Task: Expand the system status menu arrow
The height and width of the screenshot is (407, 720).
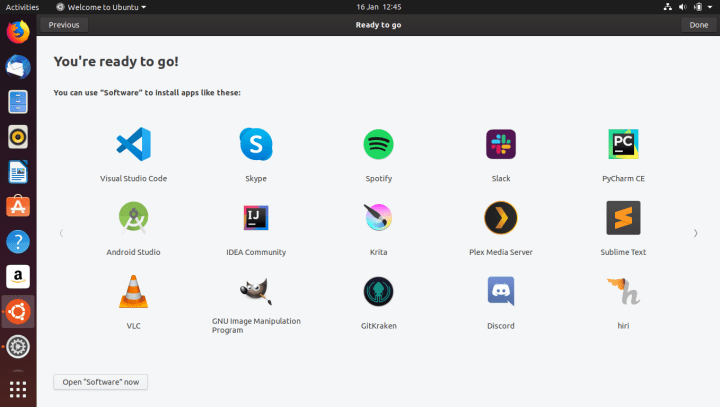Action: coord(710,7)
